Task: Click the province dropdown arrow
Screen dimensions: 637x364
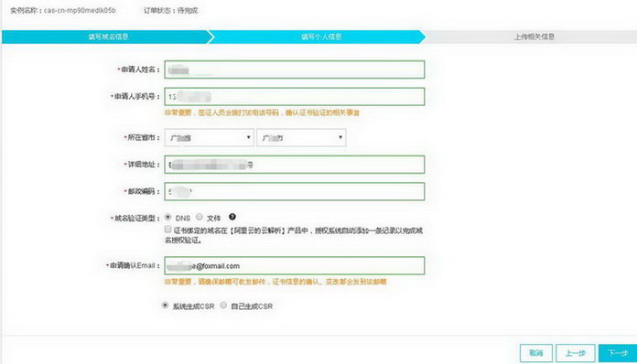Action: [x=248, y=137]
